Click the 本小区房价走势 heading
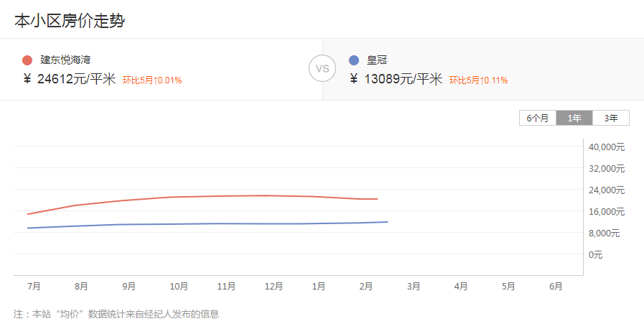 coord(70,21)
